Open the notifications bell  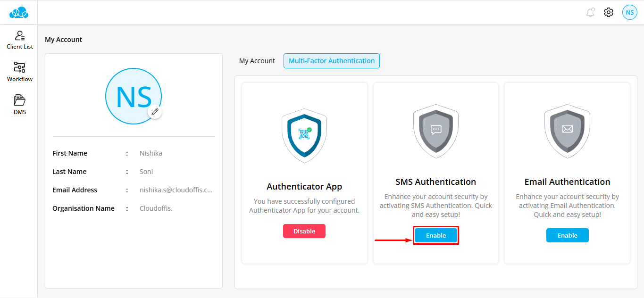(x=590, y=13)
